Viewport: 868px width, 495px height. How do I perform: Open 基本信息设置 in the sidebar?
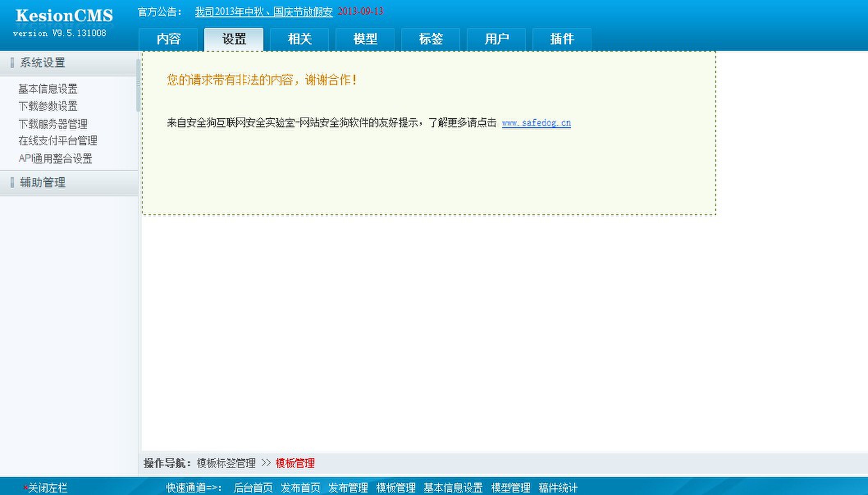pos(48,89)
